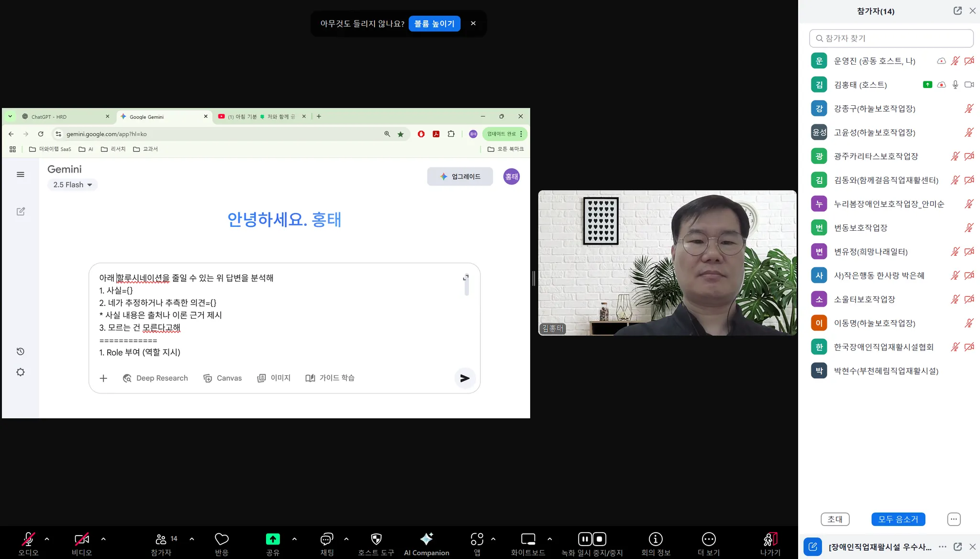Unmute microphone via the audio button

click(x=28, y=544)
